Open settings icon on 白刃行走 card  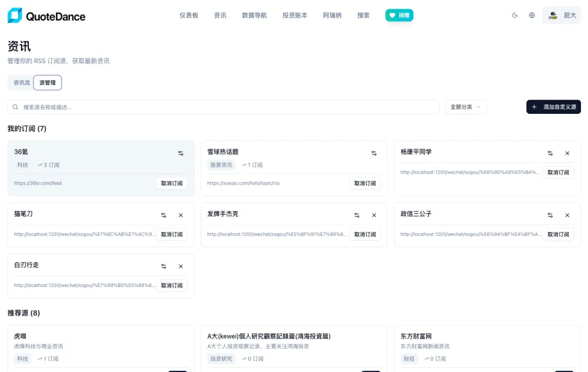163,266
